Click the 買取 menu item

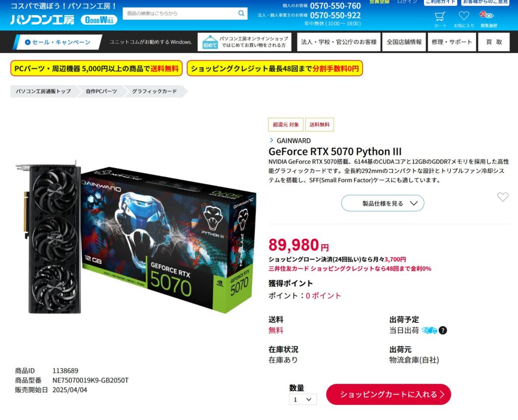pos(494,42)
